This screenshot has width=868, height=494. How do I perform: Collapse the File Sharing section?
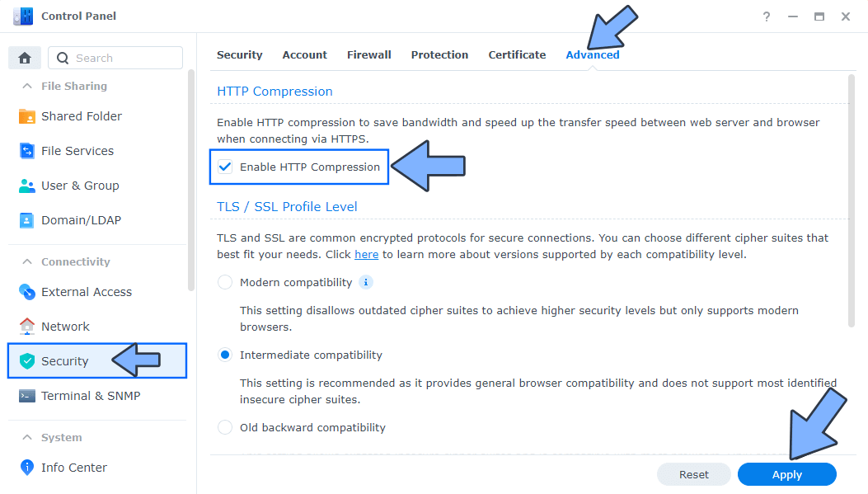point(73,86)
